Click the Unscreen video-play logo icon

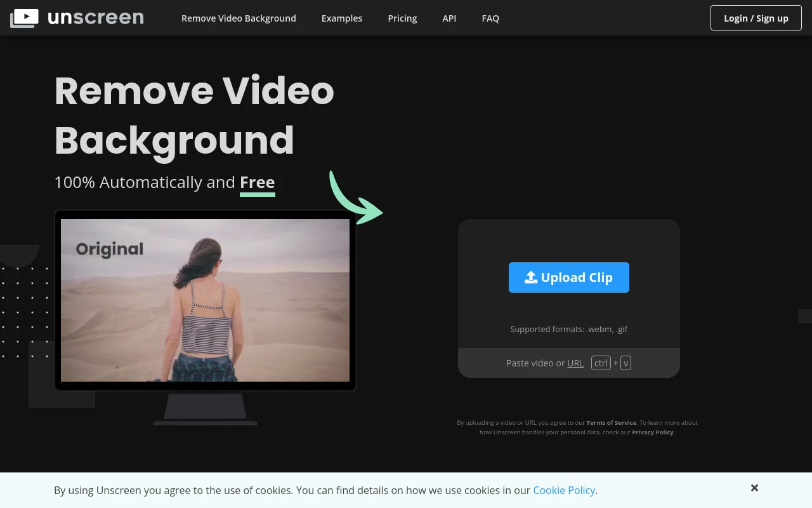tap(24, 18)
